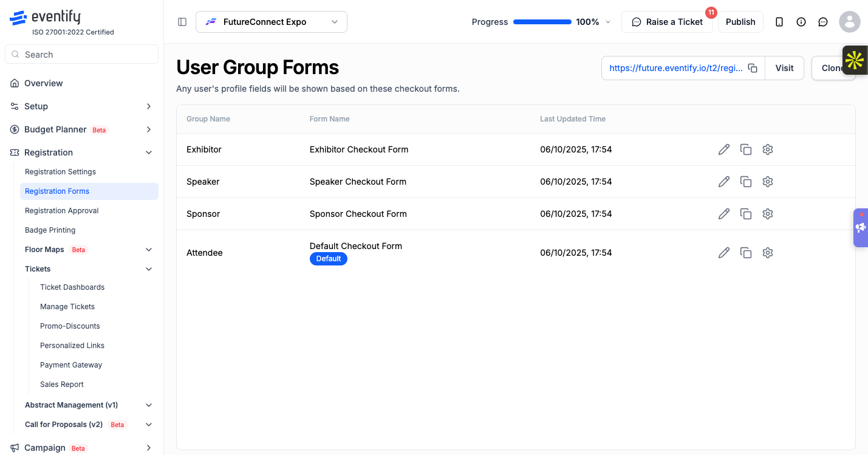Select Registration Forms in sidebar
868x455 pixels.
click(x=89, y=191)
